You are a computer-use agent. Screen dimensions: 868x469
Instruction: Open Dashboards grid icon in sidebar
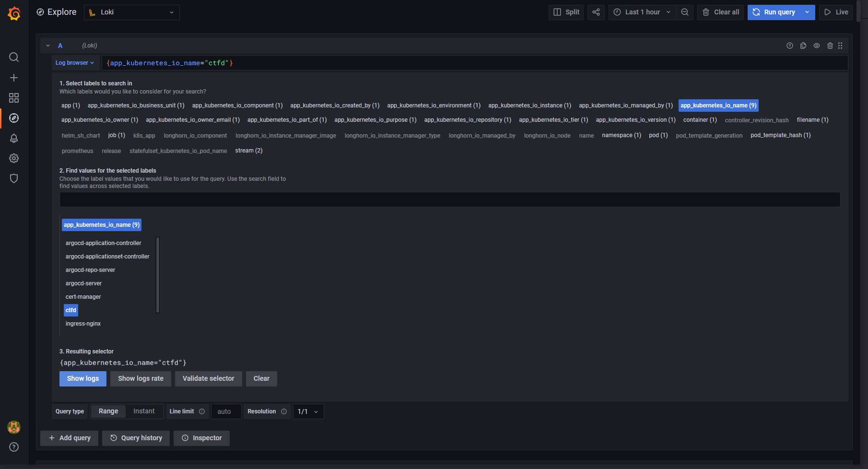click(x=14, y=98)
